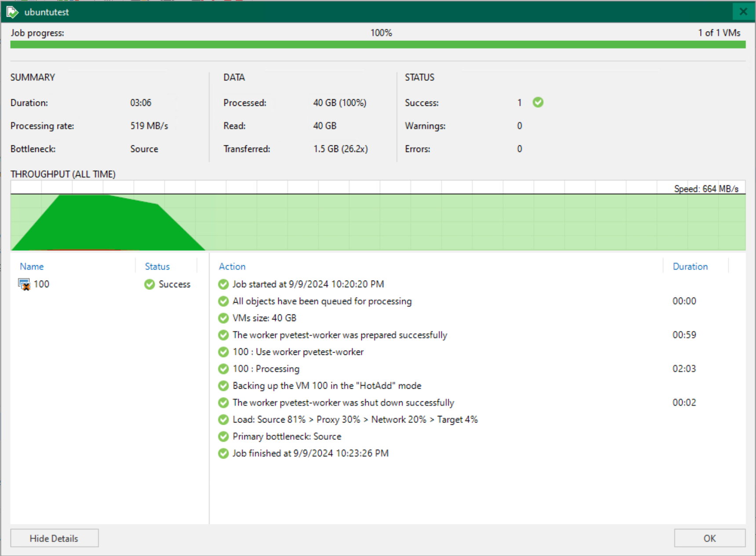This screenshot has height=556, width=756.
Task: Click the Success checkmark in Status column
Action: 149,284
